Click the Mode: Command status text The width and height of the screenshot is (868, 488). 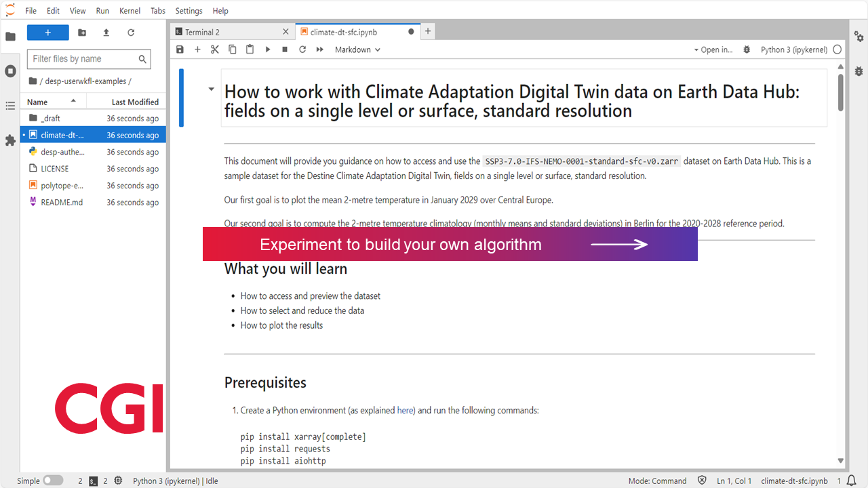pyautogui.click(x=657, y=481)
